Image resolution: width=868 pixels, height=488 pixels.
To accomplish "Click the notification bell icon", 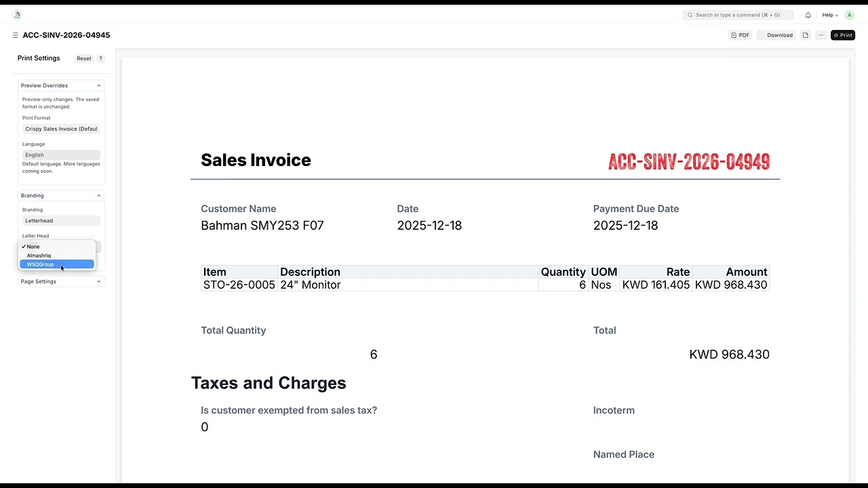I will (x=808, y=15).
